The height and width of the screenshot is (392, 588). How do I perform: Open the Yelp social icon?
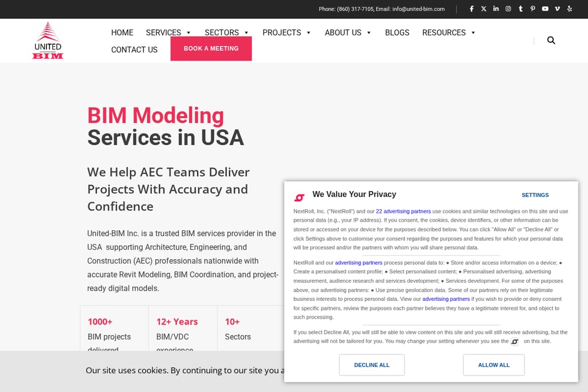(569, 9)
